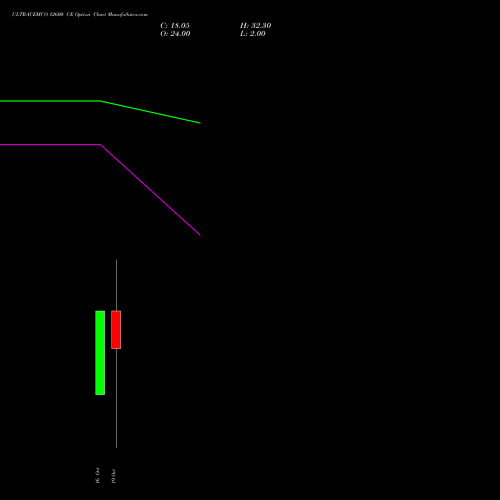Click the ULTRACEMCO option chart title
Screen dimensions: 500x500
tap(80, 15)
